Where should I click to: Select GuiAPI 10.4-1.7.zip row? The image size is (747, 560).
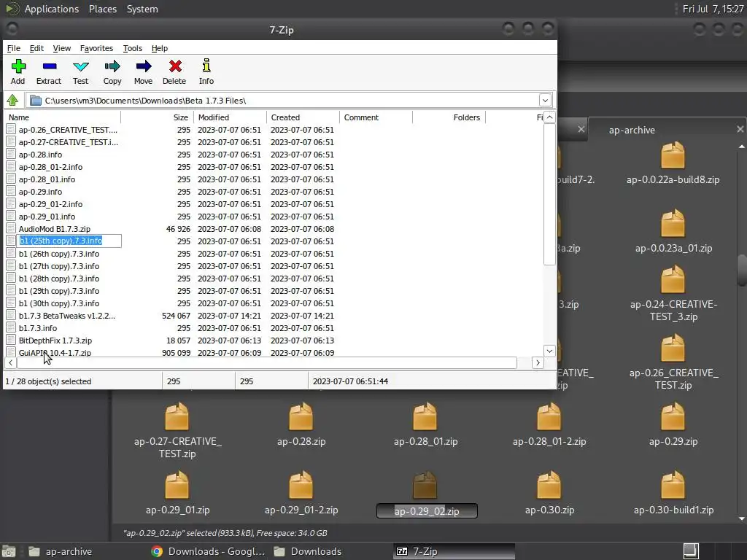pyautogui.click(x=274, y=352)
